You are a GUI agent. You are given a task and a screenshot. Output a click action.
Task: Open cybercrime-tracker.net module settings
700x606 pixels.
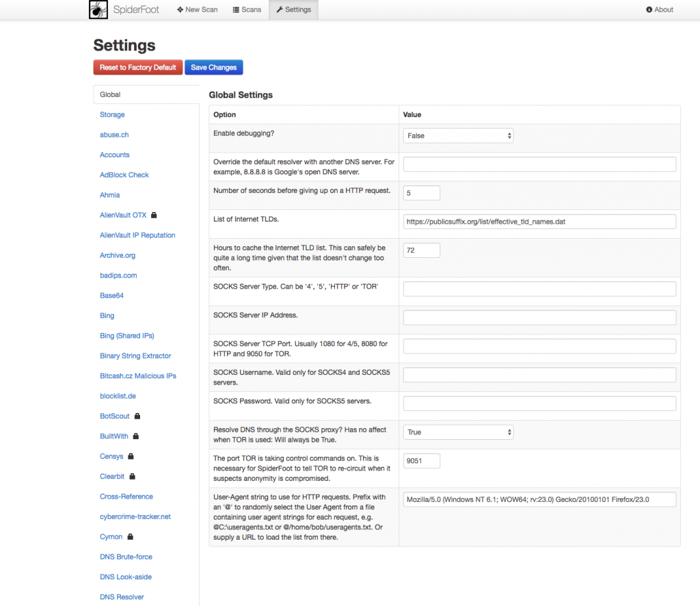click(135, 516)
